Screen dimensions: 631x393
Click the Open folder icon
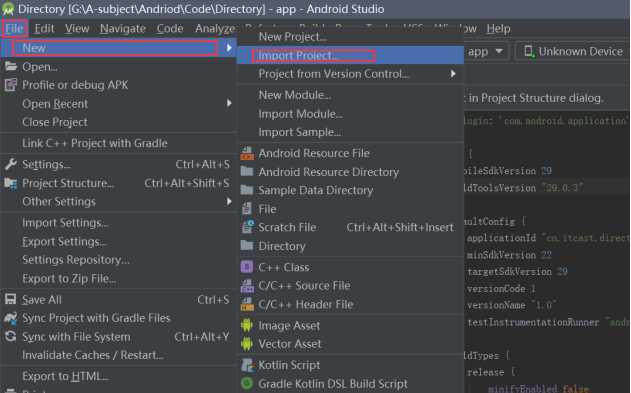click(x=10, y=66)
